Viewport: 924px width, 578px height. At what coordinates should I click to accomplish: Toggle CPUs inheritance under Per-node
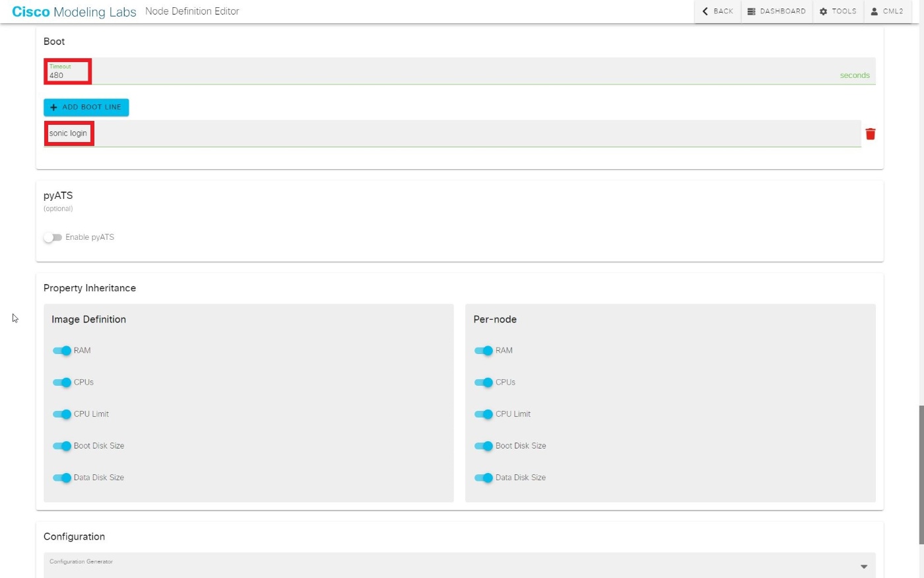click(483, 382)
